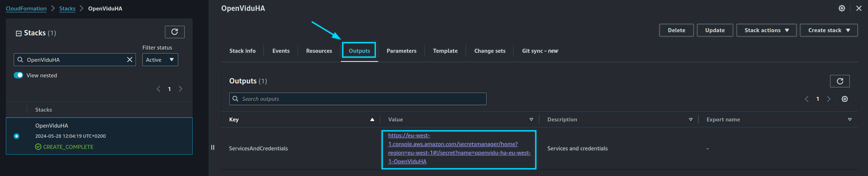
Task: Switch to the Resources tab
Action: pos(319,51)
